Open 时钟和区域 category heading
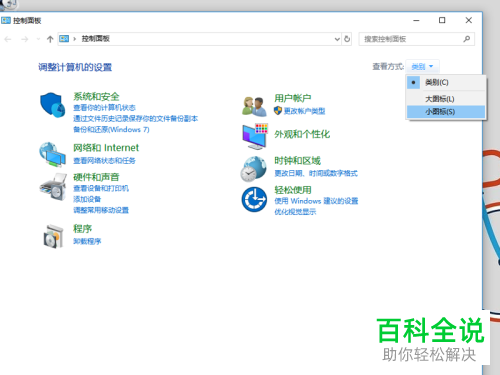The width and height of the screenshot is (500, 375). pyautogui.click(x=297, y=161)
